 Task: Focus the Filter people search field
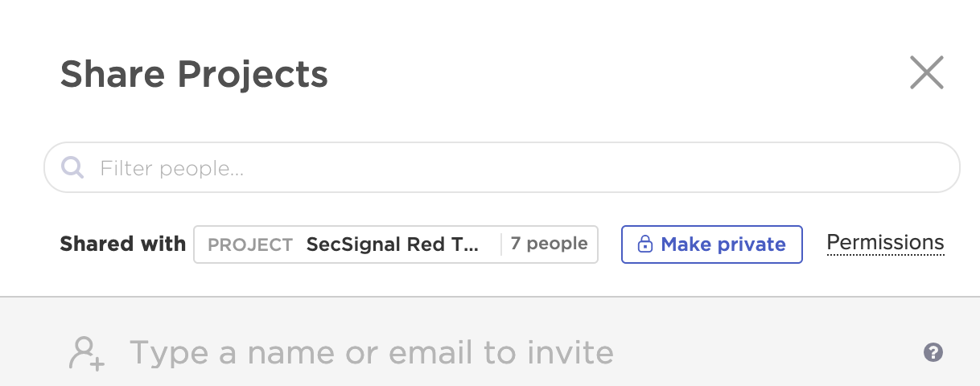(502, 167)
